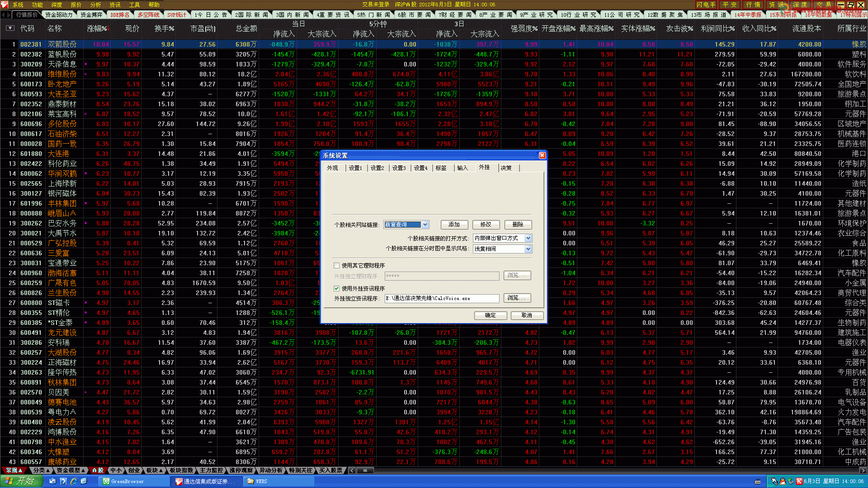Click GreenBrowser taskbar button

[134, 482]
